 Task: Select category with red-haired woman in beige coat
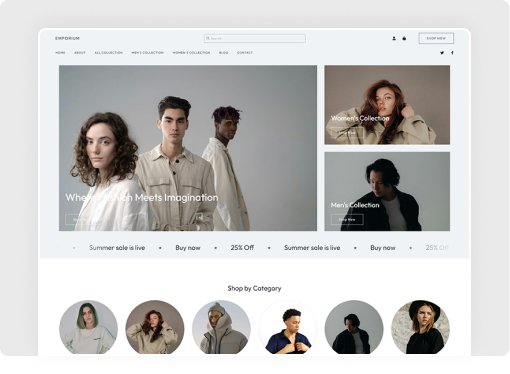click(155, 327)
